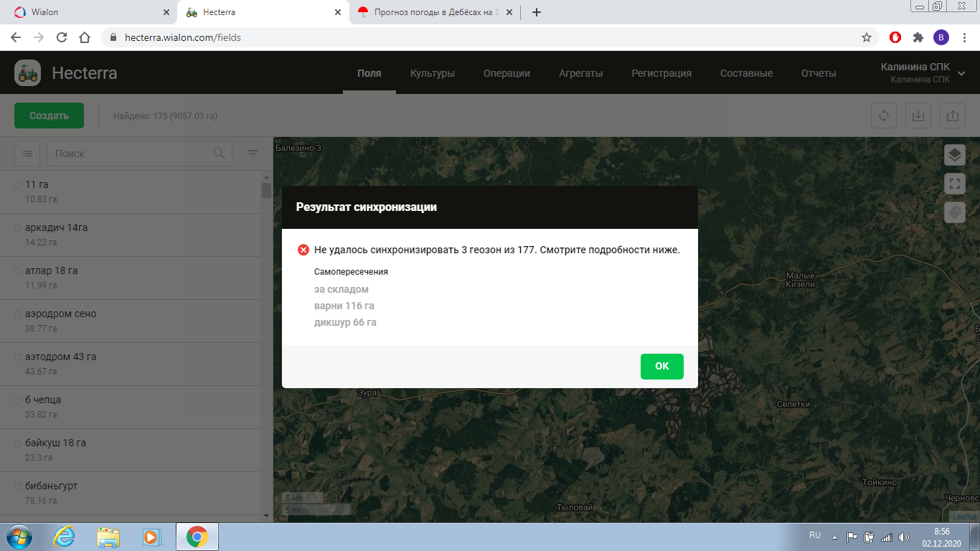Toggle field name labels tag icon

954,212
